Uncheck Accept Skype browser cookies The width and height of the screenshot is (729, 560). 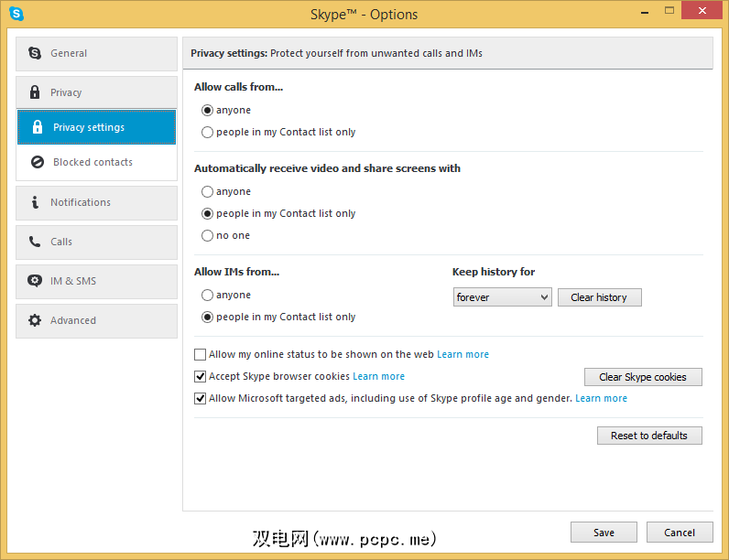click(x=200, y=377)
